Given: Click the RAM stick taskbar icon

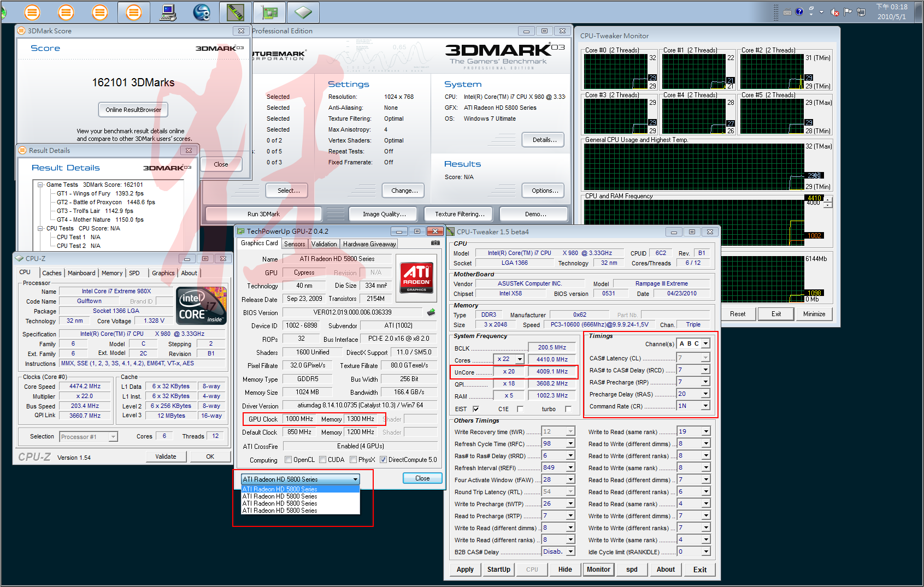Looking at the screenshot, I should coord(236,11).
